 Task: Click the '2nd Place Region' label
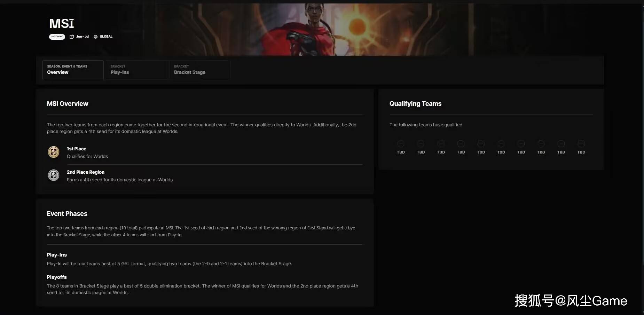(x=86, y=172)
